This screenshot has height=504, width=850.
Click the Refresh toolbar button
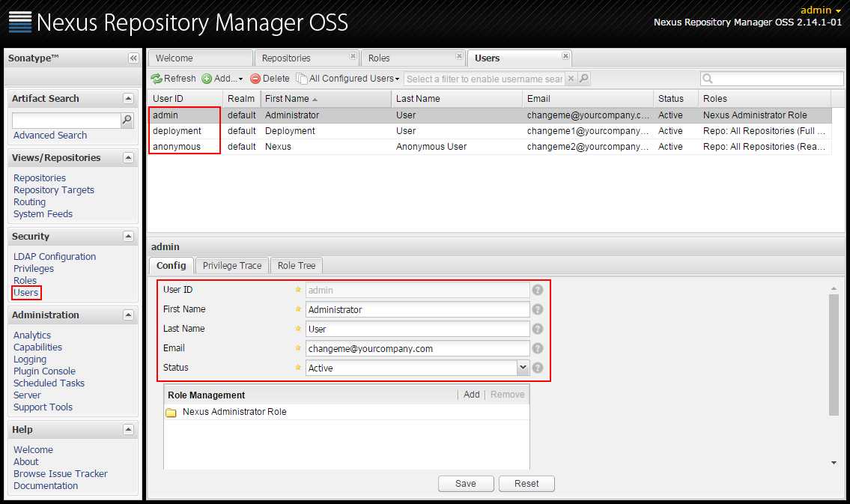(174, 79)
